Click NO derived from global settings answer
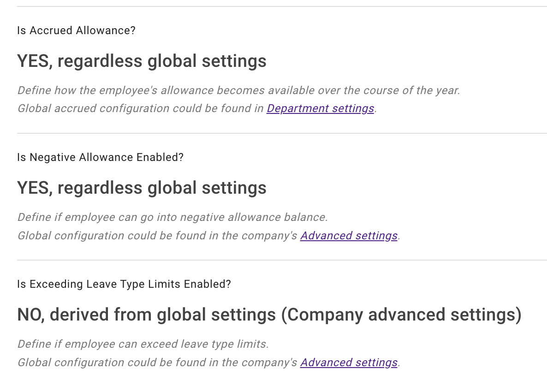547x392 pixels. (x=269, y=315)
